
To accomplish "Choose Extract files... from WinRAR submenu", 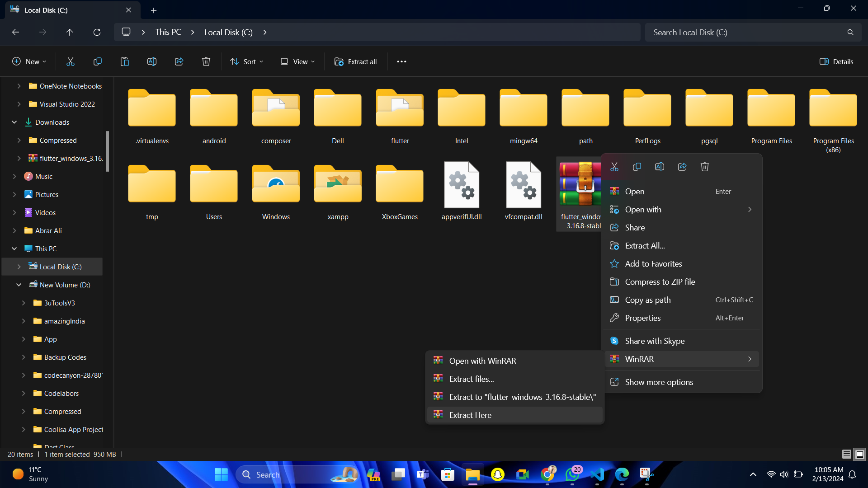I will tap(514, 379).
